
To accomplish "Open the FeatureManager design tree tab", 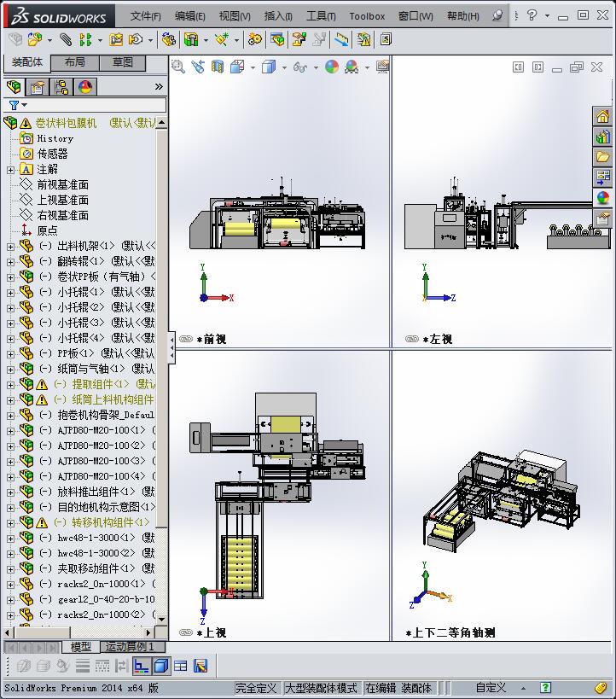I will [14, 86].
